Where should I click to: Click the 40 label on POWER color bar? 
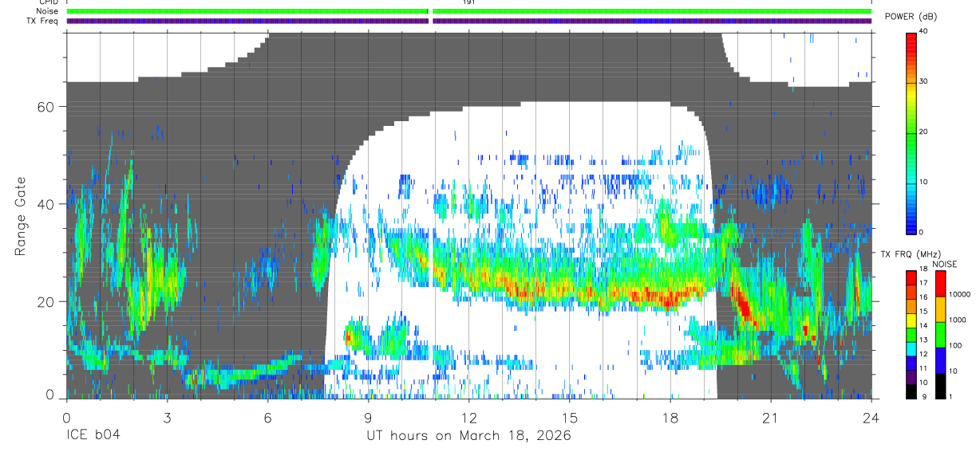coord(923,30)
